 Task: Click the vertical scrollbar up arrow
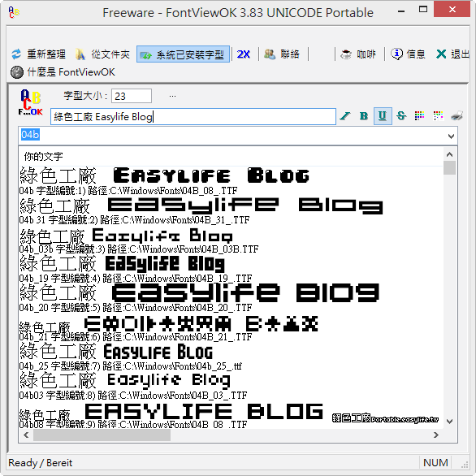pos(449,154)
